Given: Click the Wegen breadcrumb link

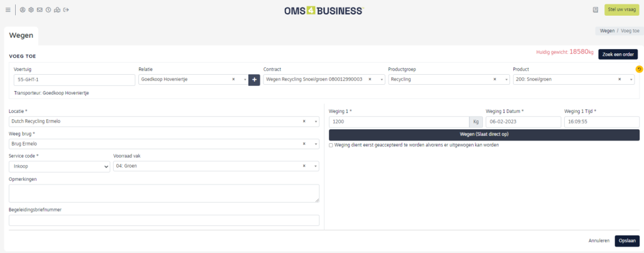Looking at the screenshot, I should tap(607, 31).
